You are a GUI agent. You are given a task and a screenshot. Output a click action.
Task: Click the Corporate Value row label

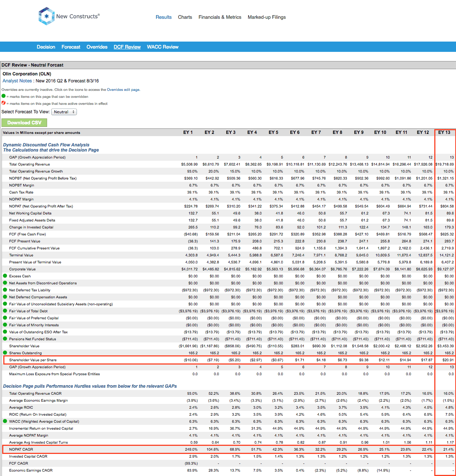22,269
